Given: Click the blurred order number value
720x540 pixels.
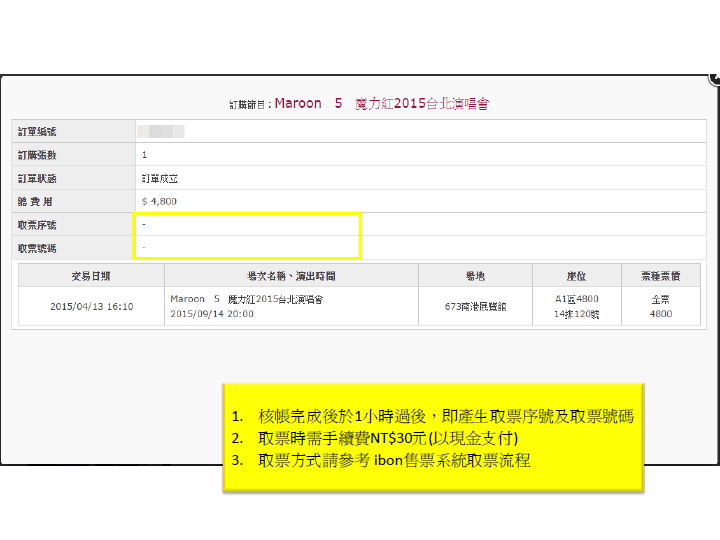Looking at the screenshot, I should [x=161, y=131].
